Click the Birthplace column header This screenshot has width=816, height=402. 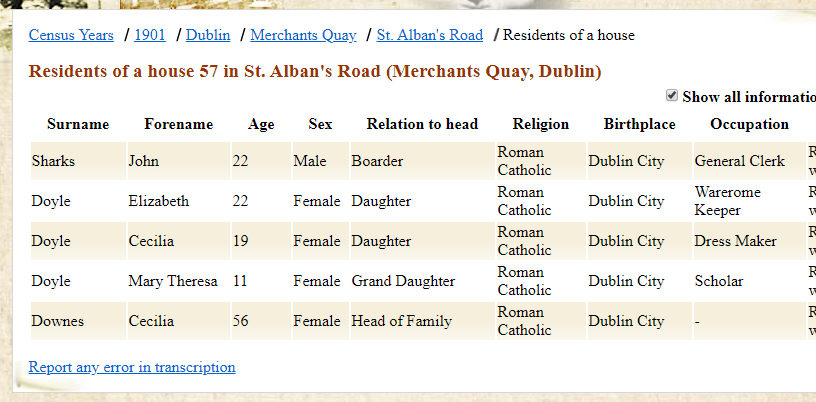point(639,124)
